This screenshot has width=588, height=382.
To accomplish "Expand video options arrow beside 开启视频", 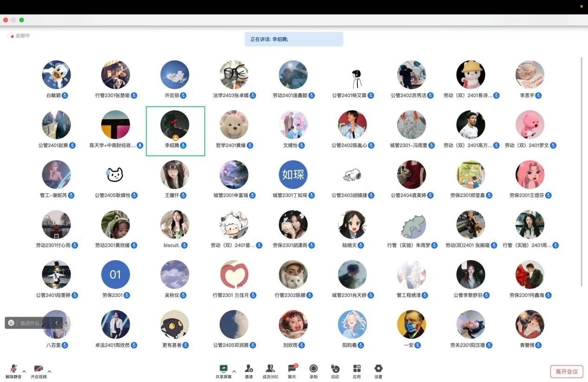I will coord(49,371).
